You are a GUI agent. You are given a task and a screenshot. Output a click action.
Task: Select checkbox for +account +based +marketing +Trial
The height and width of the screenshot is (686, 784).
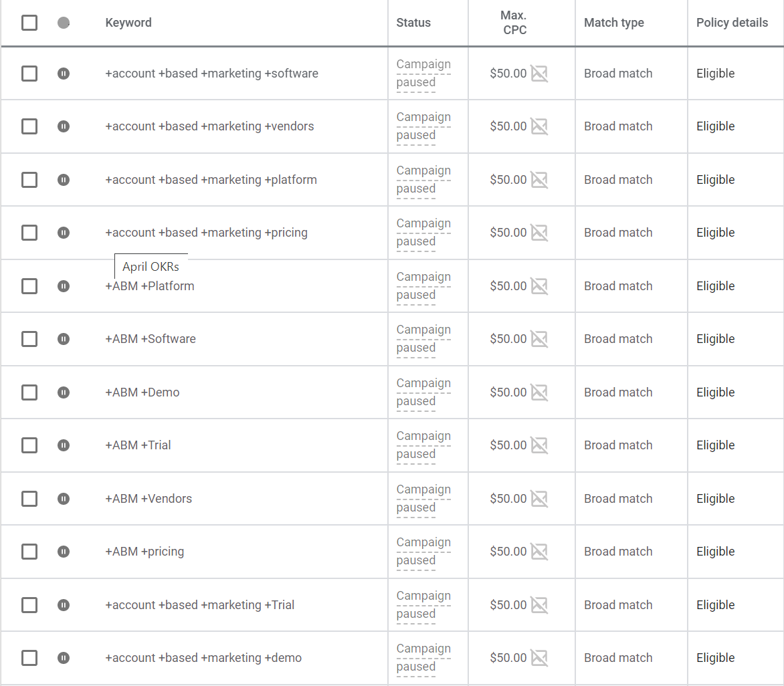(x=29, y=605)
